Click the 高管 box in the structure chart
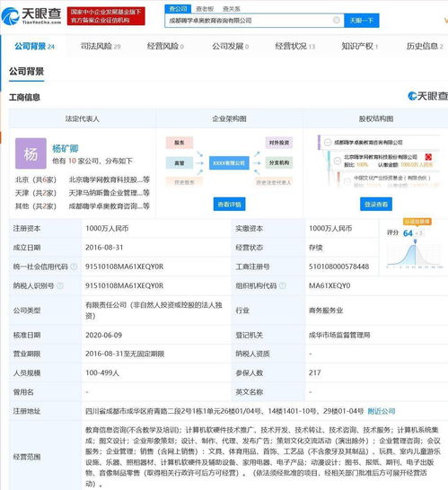 click(x=180, y=162)
